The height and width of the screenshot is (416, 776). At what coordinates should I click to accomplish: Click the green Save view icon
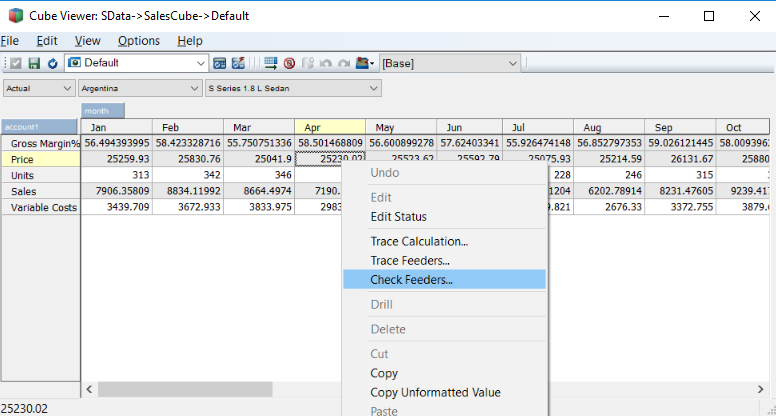[x=34, y=63]
